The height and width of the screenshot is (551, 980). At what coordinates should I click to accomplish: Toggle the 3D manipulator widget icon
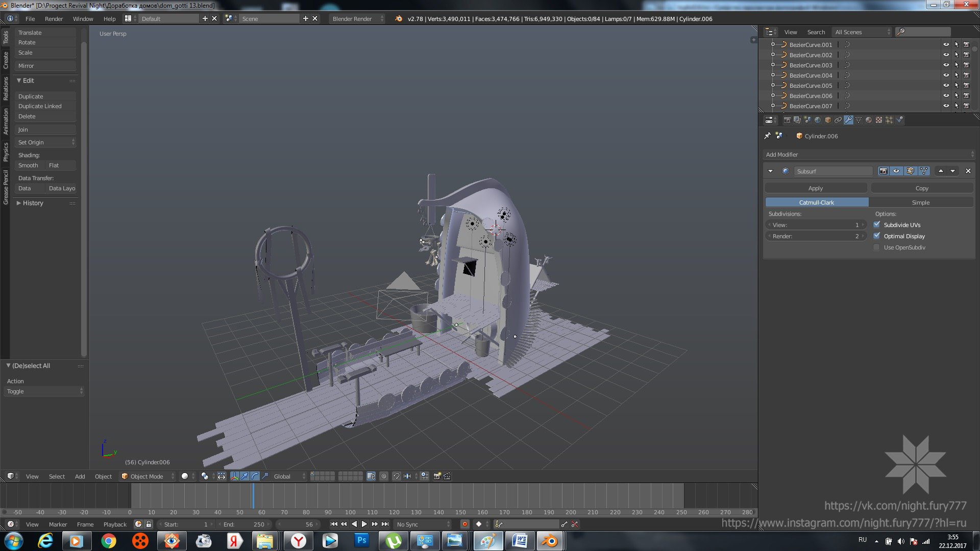coord(234,476)
